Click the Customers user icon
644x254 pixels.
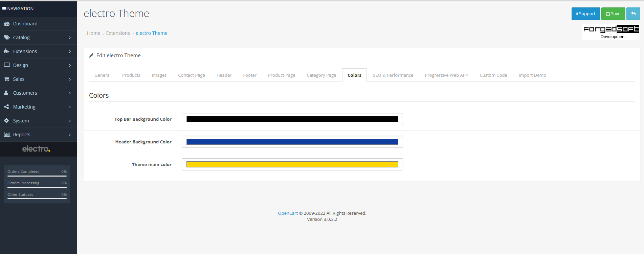click(6, 93)
